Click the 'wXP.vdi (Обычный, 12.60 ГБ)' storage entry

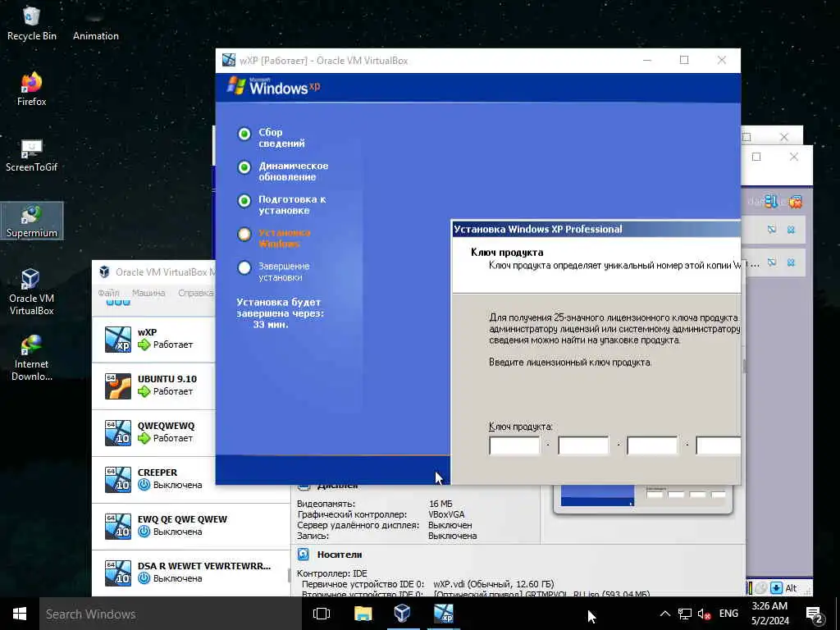(x=493, y=584)
